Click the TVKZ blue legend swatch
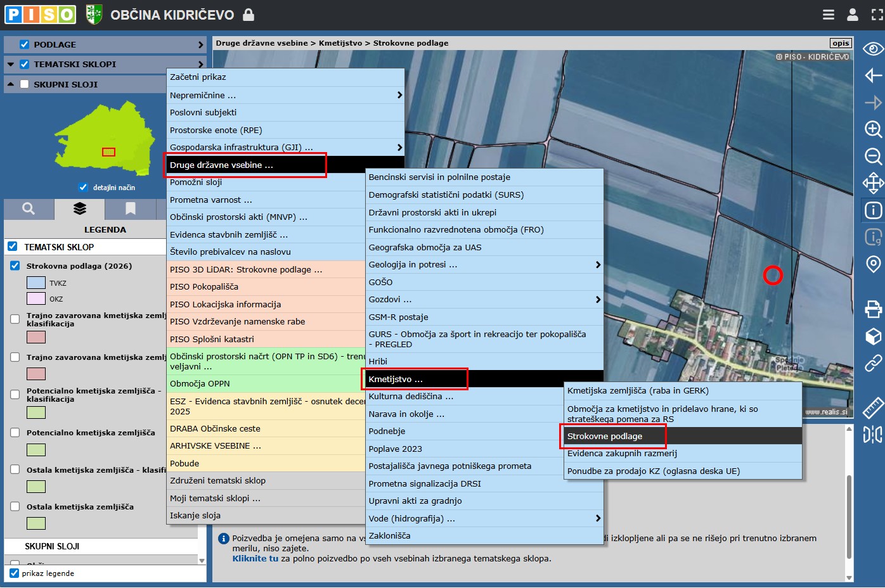 coord(36,283)
